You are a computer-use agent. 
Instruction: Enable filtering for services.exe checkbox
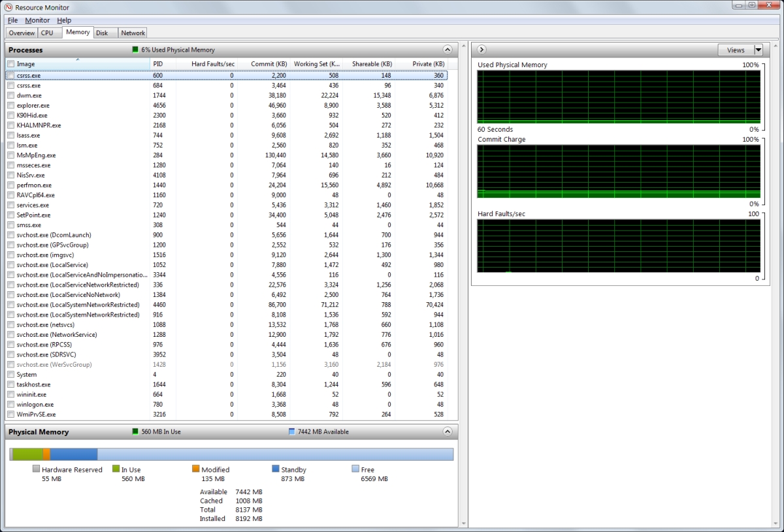10,205
